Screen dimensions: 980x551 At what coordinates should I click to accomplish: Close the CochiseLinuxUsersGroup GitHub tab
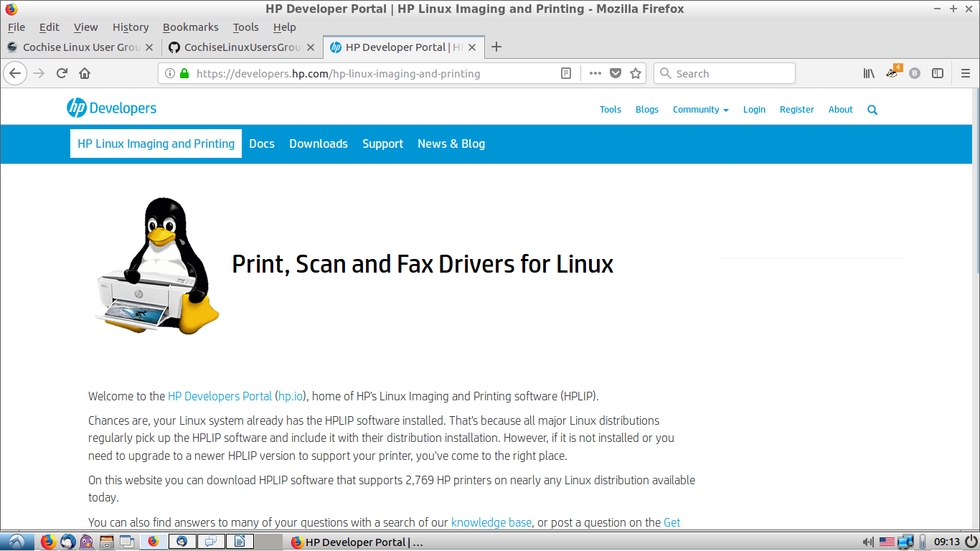311,47
